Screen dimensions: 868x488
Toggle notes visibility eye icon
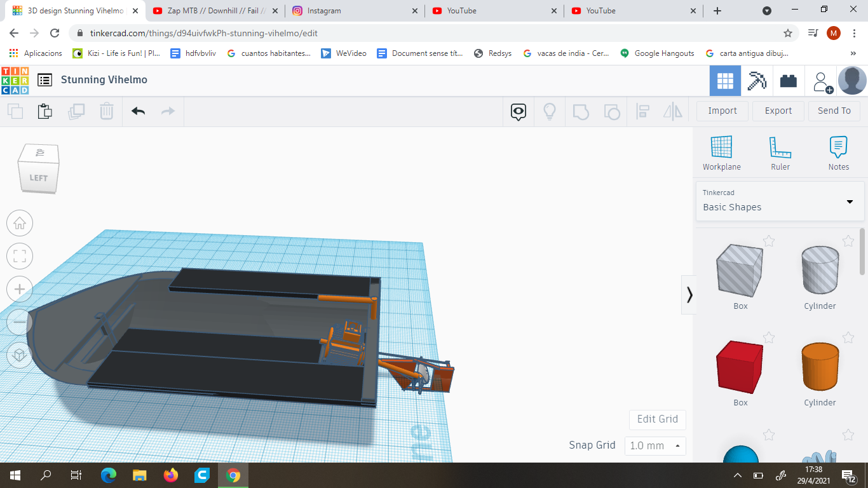519,112
